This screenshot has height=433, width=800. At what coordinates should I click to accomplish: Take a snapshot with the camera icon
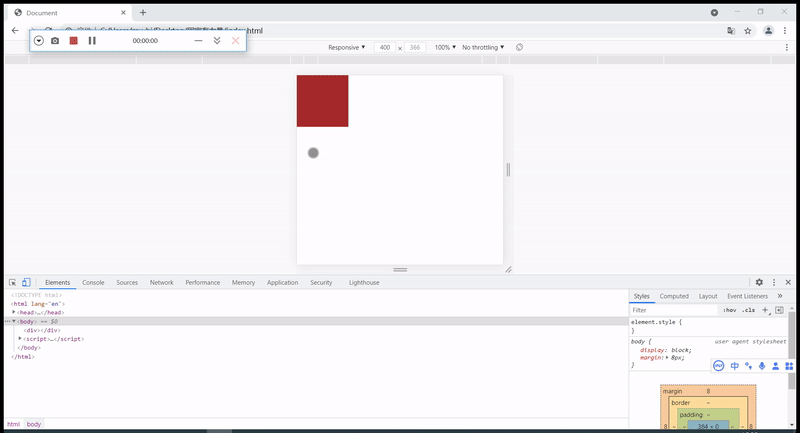55,41
